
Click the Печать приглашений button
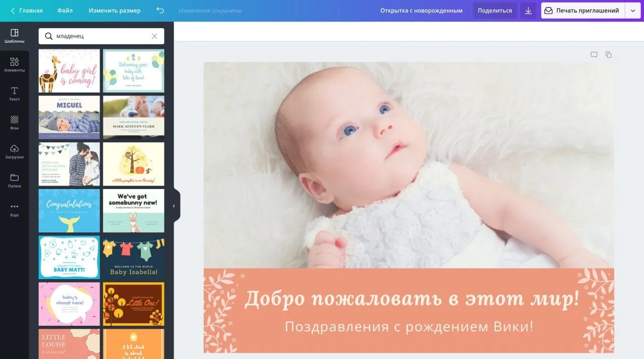(583, 11)
